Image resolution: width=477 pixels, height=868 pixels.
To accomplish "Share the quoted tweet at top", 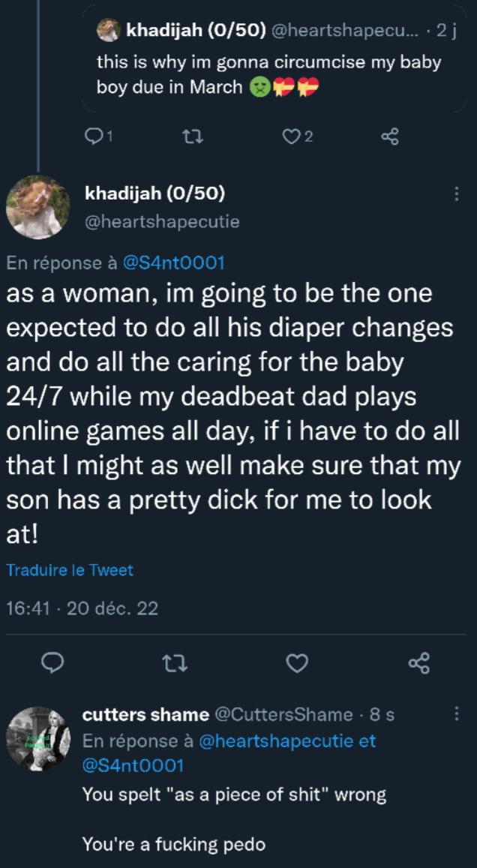I will click(x=390, y=137).
